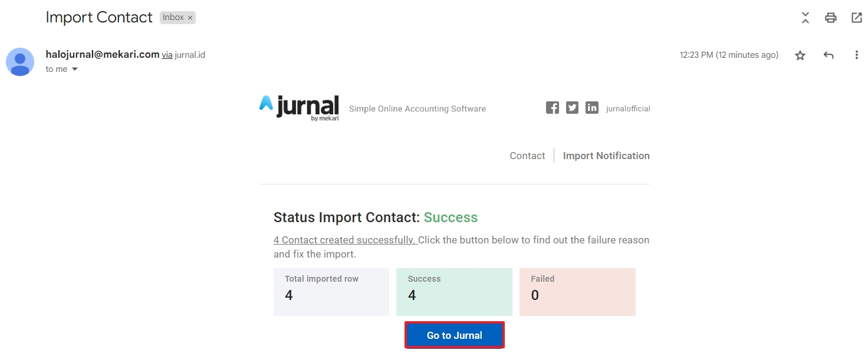Click the halojurnal@mekari.com sender name
Screen dimensions: 868x363
(103, 54)
